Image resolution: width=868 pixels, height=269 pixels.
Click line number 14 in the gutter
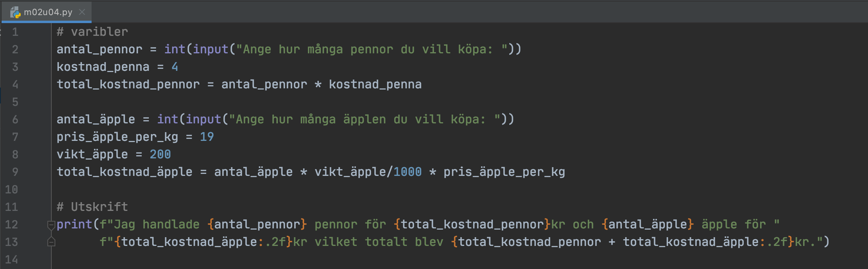click(12, 259)
